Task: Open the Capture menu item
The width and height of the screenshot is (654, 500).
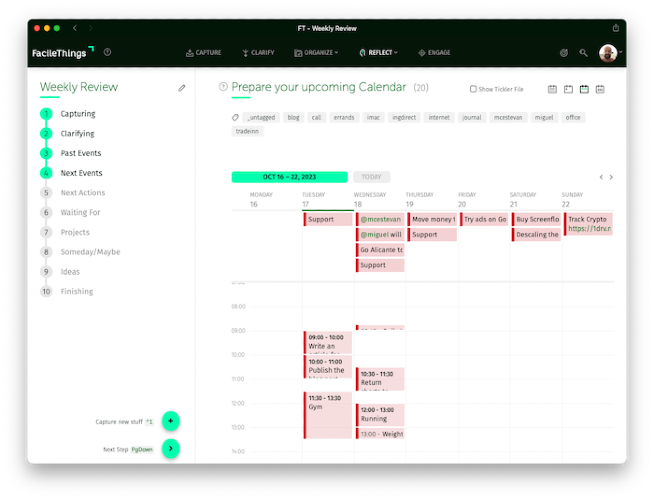Action: click(x=204, y=53)
